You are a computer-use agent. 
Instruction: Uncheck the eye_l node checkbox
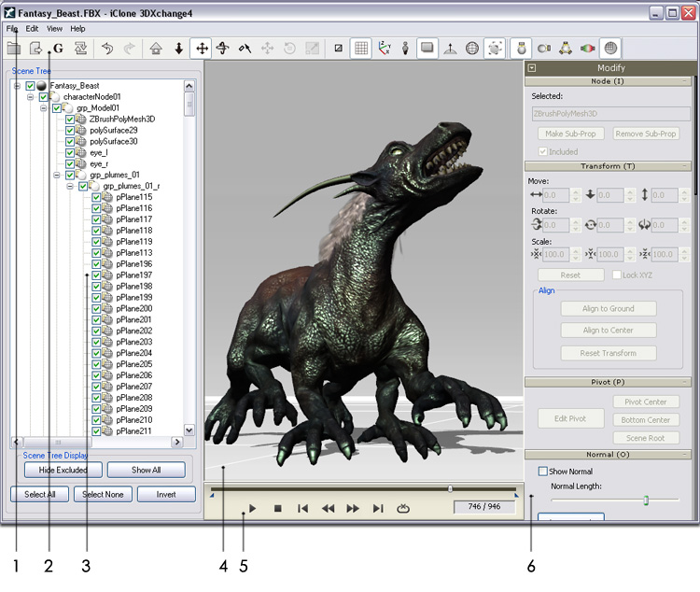tap(70, 152)
